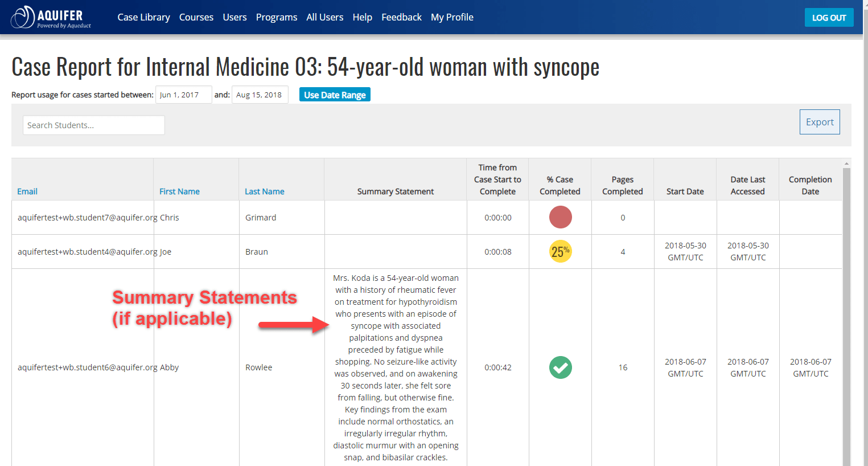
Task: Click the Summary Statement column header
Action: click(x=396, y=191)
